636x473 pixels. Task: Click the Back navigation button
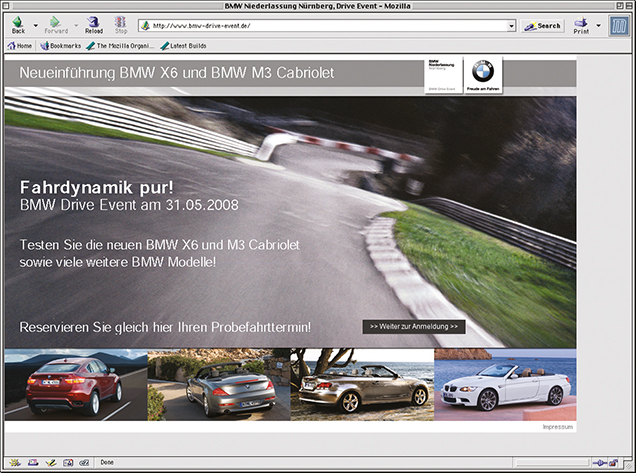click(x=18, y=24)
